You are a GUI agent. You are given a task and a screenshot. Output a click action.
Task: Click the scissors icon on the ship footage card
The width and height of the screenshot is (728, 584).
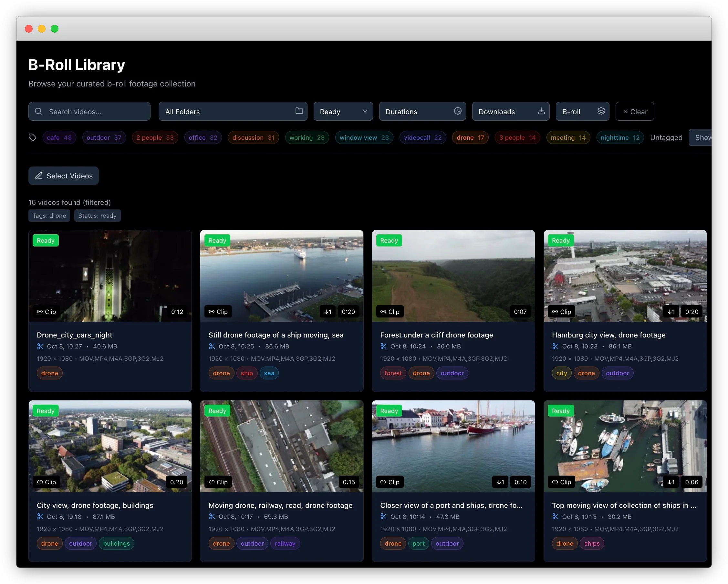tap(212, 346)
